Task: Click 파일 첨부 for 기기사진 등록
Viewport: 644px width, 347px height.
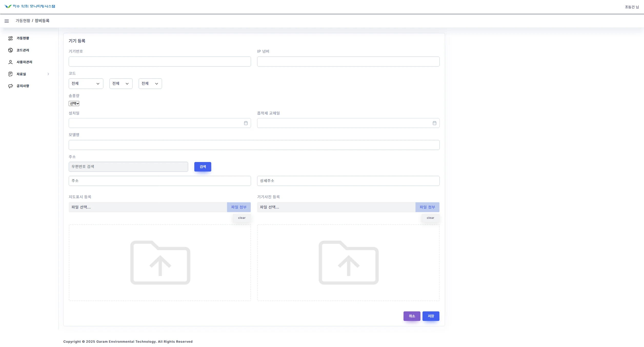Action: [x=427, y=207]
